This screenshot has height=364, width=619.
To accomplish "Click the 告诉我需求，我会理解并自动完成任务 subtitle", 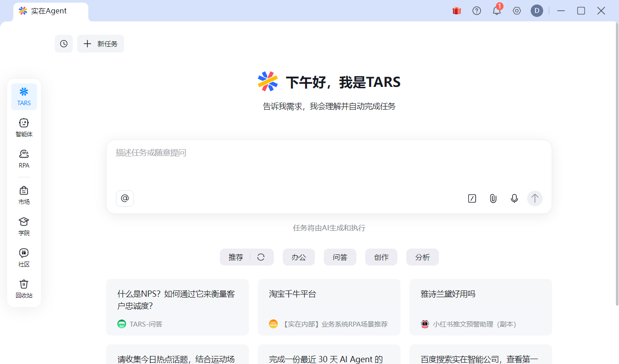I will tap(329, 106).
